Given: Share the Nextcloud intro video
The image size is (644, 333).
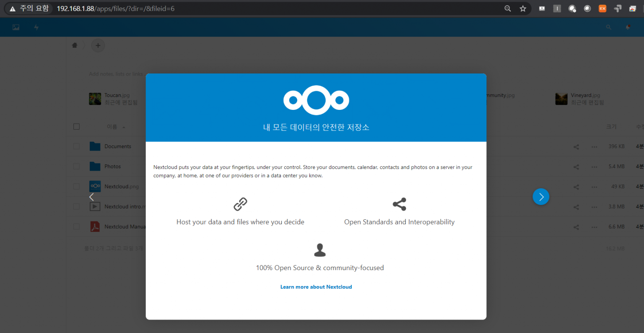Looking at the screenshot, I should click(576, 207).
